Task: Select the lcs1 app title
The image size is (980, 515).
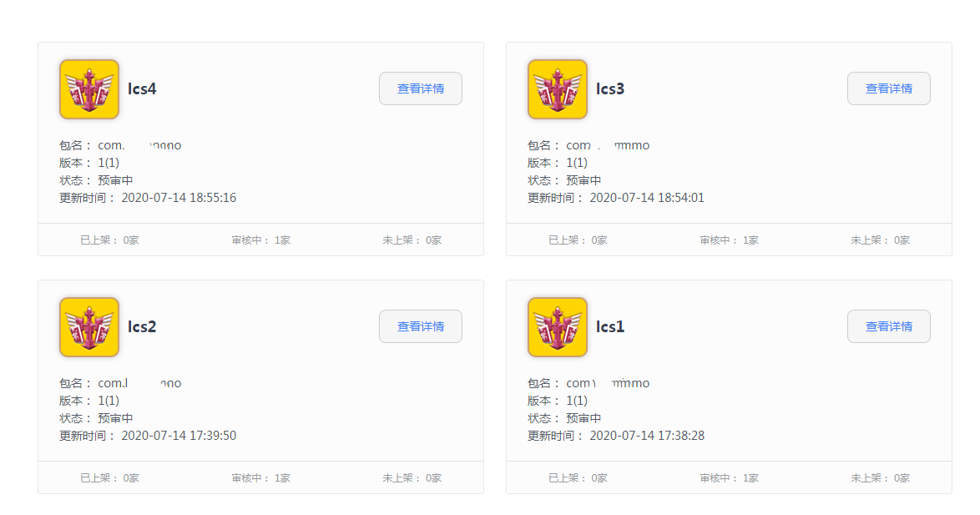Action: point(610,326)
